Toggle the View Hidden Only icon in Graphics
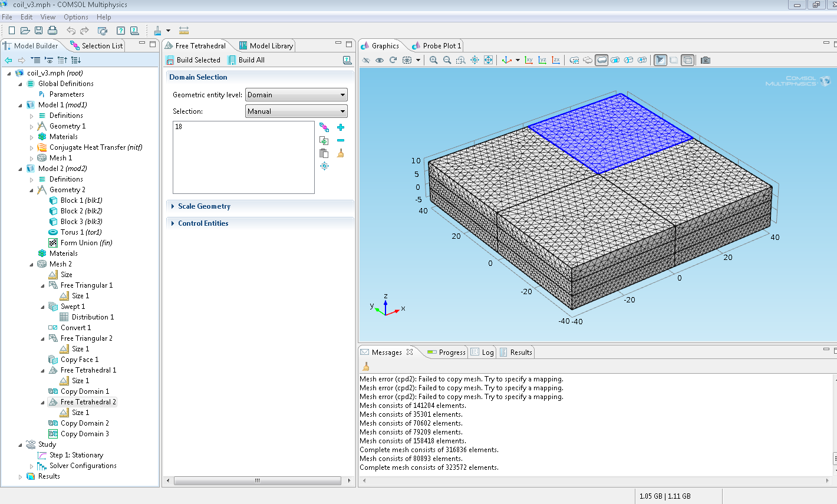The height and width of the screenshot is (504, 837). click(407, 60)
